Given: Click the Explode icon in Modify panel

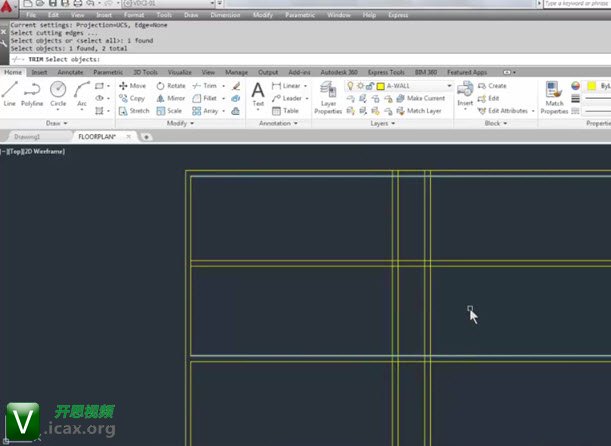Looking at the screenshot, I should 235,99.
